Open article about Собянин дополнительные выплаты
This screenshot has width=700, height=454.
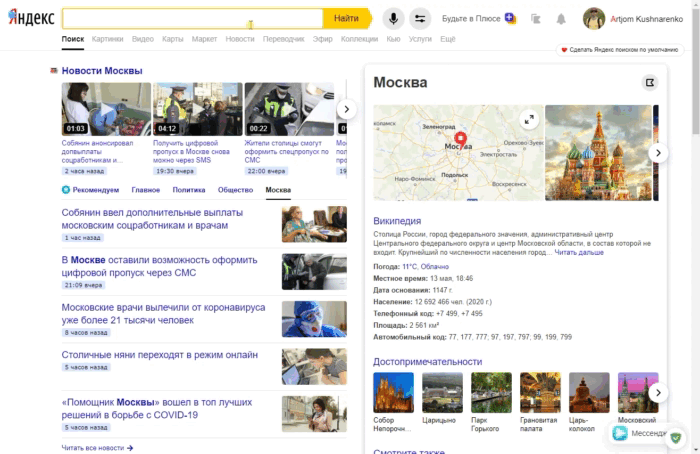click(152, 219)
